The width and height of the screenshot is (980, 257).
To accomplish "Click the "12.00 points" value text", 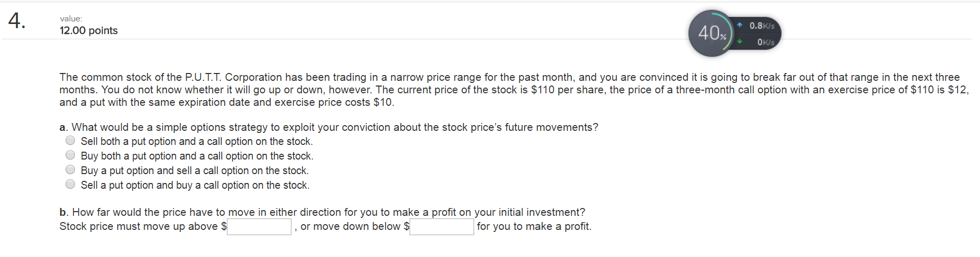I will click(x=88, y=31).
